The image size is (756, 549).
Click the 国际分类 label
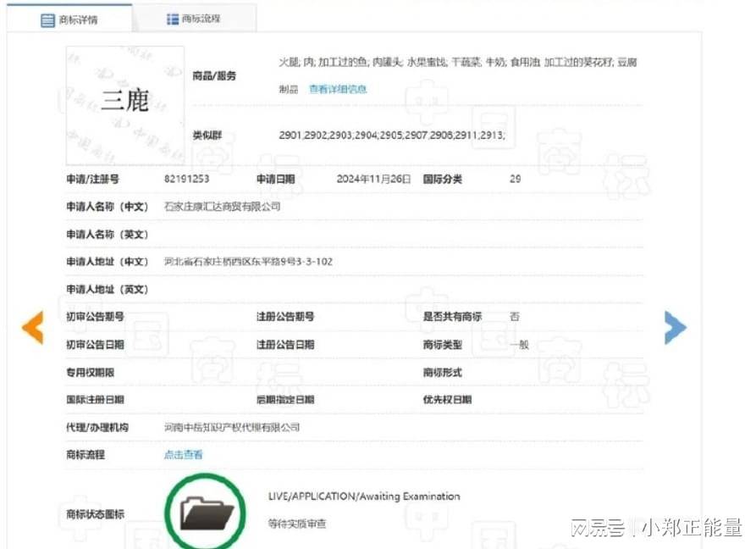pos(442,179)
